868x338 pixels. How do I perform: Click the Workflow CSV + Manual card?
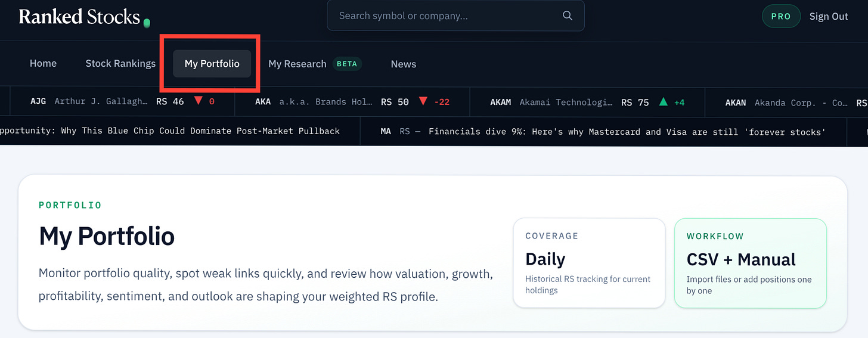tap(751, 263)
